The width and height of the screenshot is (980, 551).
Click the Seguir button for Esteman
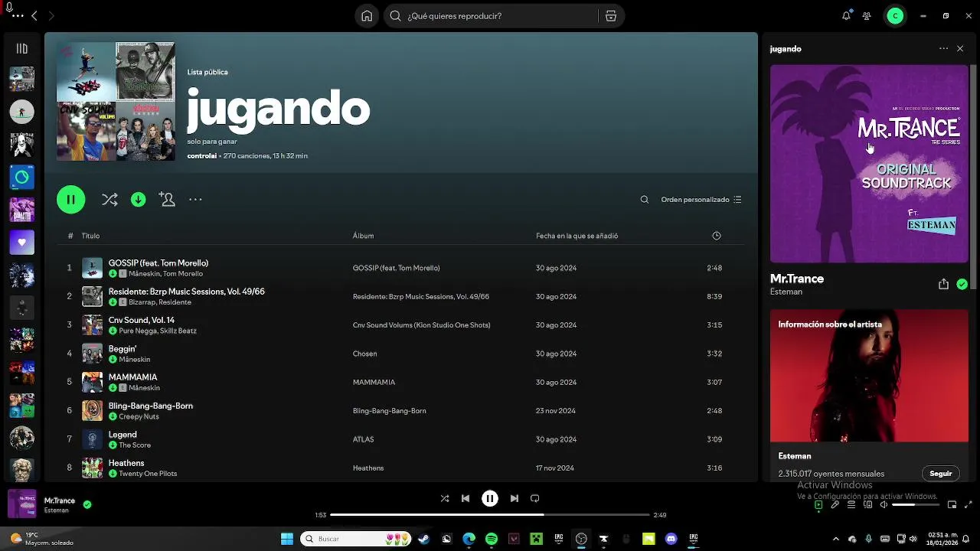pos(940,474)
